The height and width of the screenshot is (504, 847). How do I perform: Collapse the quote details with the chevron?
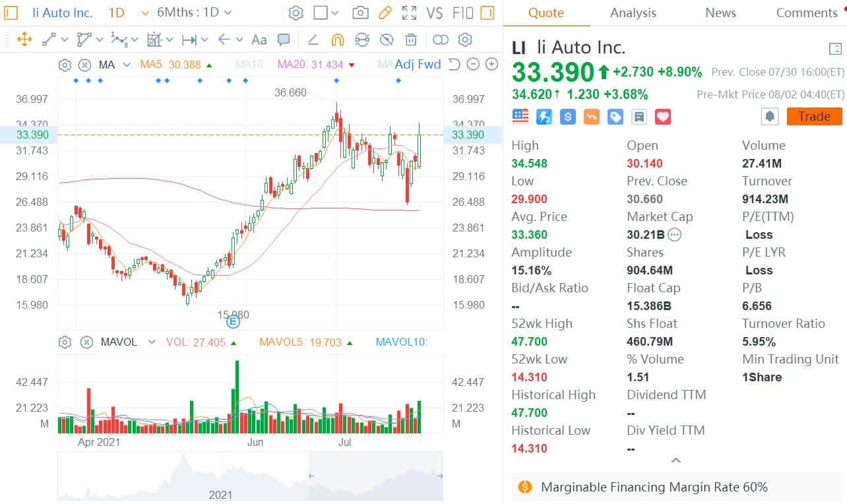(x=675, y=460)
